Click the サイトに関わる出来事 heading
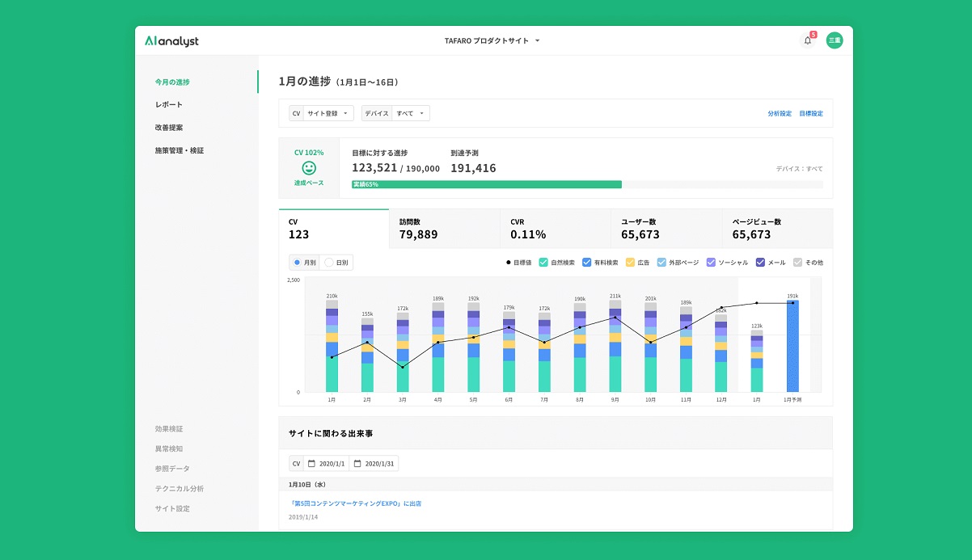 coord(331,434)
